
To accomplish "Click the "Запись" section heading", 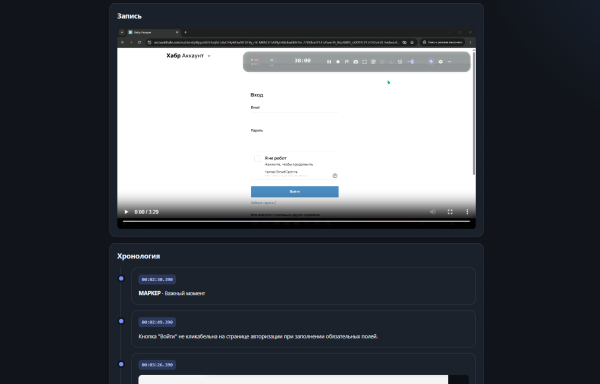I will tap(129, 16).
